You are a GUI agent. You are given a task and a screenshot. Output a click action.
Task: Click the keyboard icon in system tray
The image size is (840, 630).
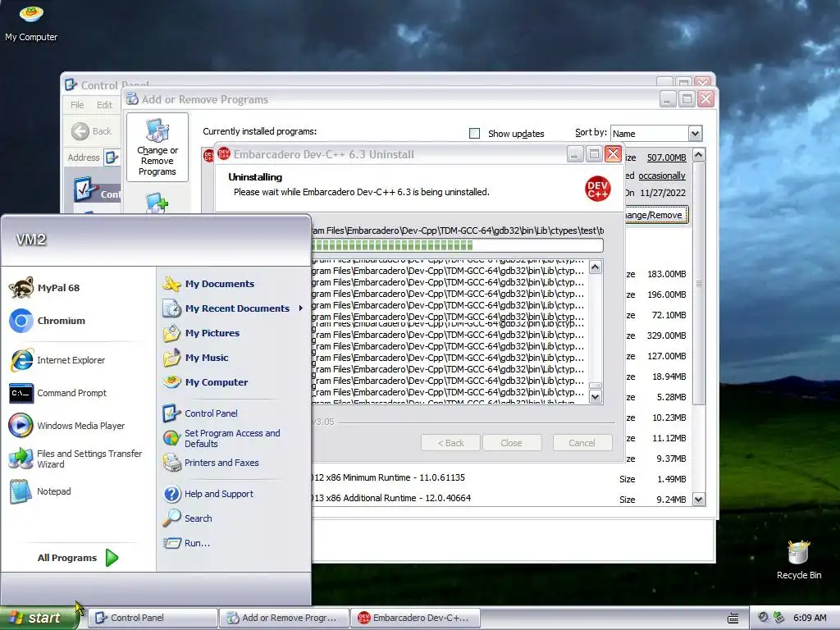[x=733, y=618]
